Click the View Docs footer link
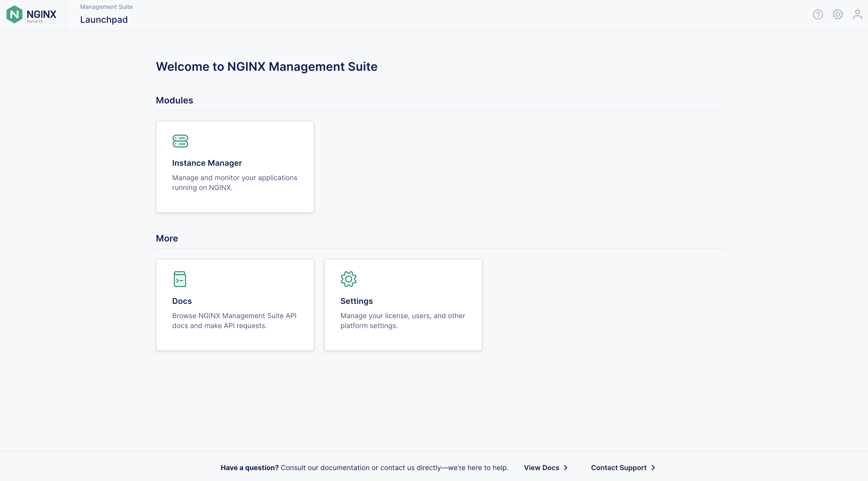Image resolution: width=868 pixels, height=481 pixels. pos(541,468)
